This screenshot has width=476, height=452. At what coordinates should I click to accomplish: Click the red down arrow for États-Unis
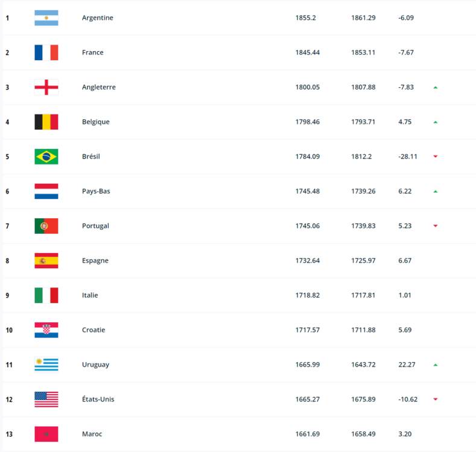click(435, 399)
